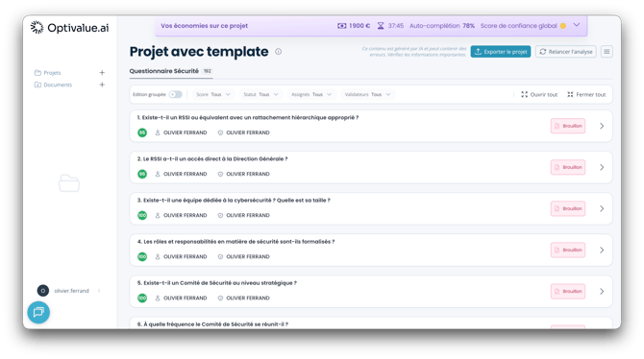Screen dimensions: 644x359
Task: Export the project
Action: [501, 52]
